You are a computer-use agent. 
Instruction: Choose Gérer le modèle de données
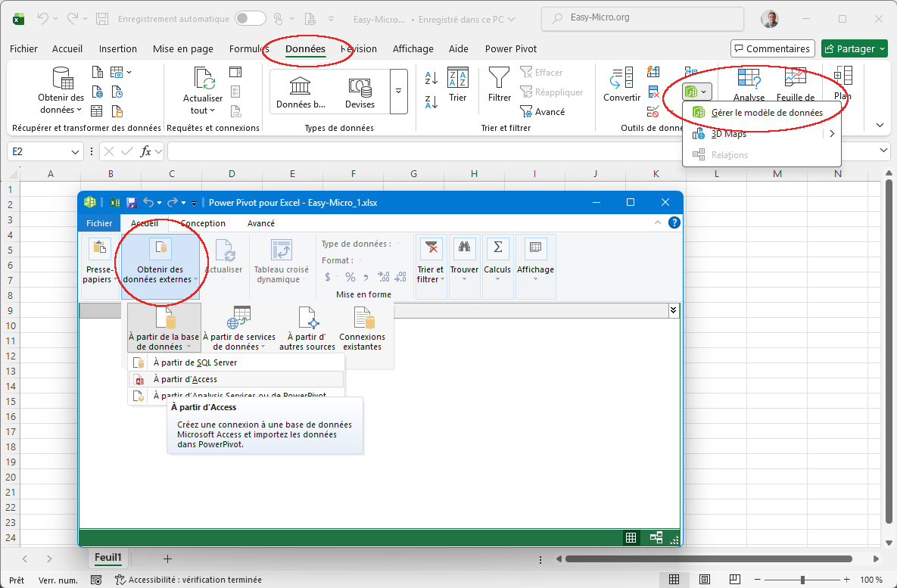tap(766, 112)
